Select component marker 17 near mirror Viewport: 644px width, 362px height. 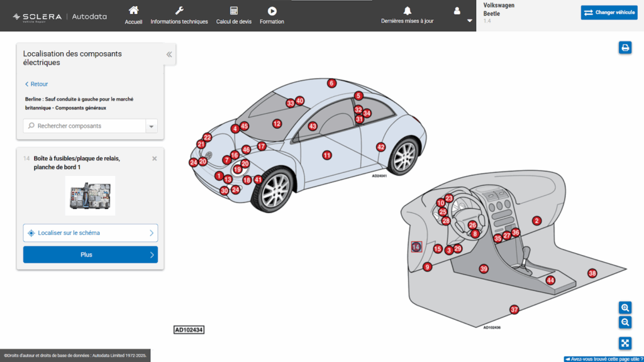[262, 146]
